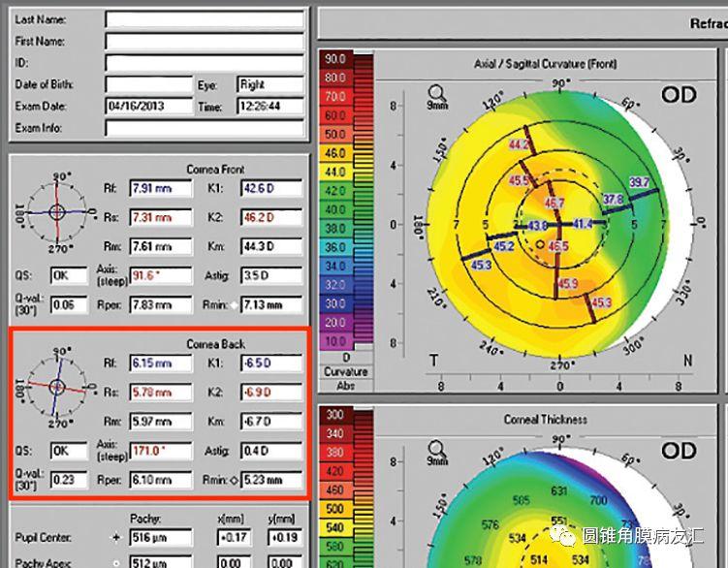Click Cornea Back Astig value 0.4 D
The width and height of the screenshot is (728, 568).
point(271,451)
